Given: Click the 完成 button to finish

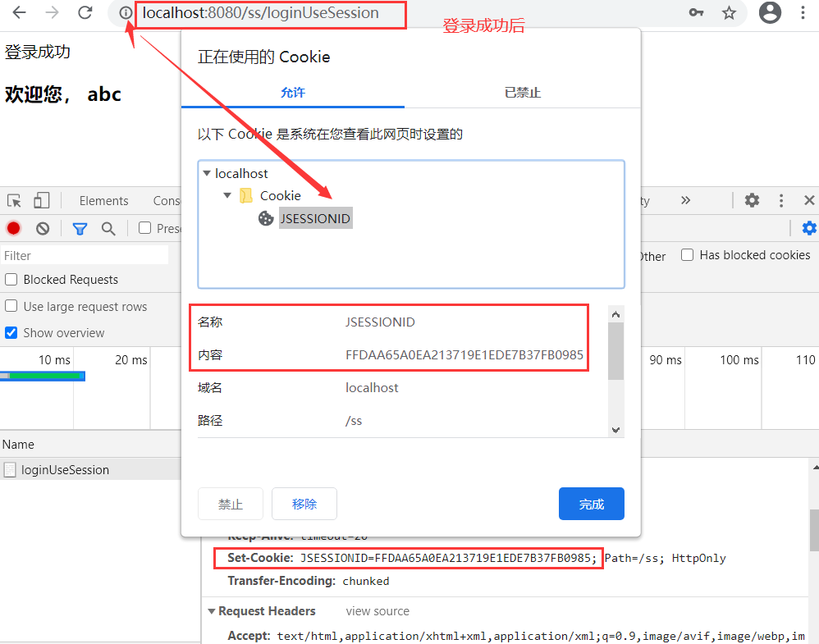Looking at the screenshot, I should (x=591, y=504).
